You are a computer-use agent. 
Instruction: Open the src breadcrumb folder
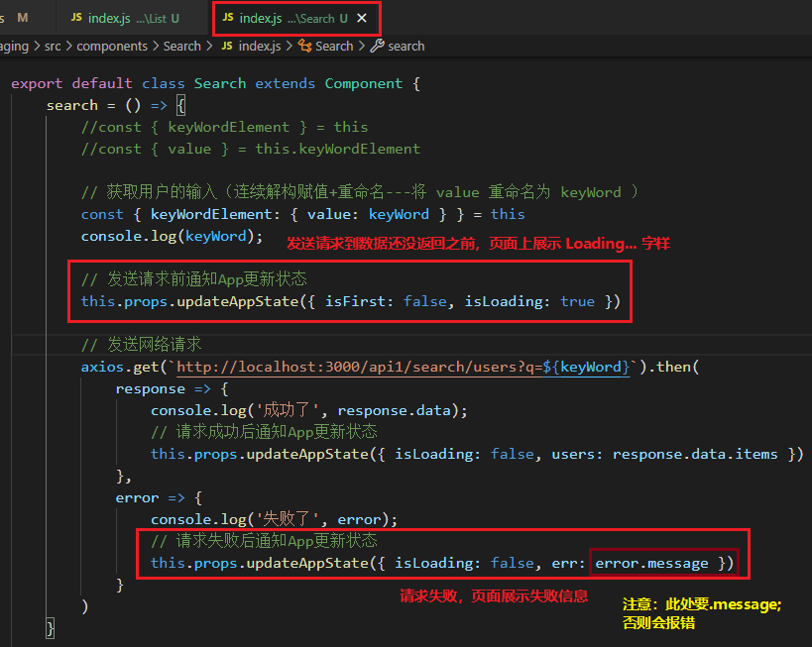tap(53, 46)
